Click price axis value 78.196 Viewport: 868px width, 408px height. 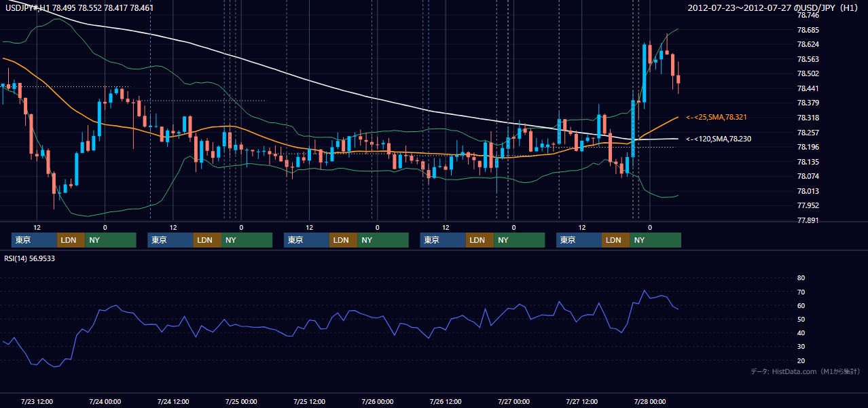pyautogui.click(x=808, y=147)
